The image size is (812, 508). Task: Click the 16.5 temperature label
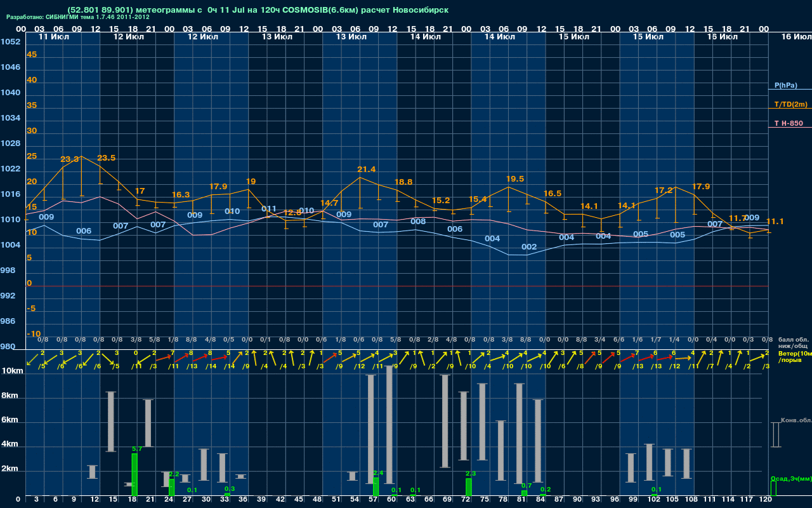click(x=552, y=193)
